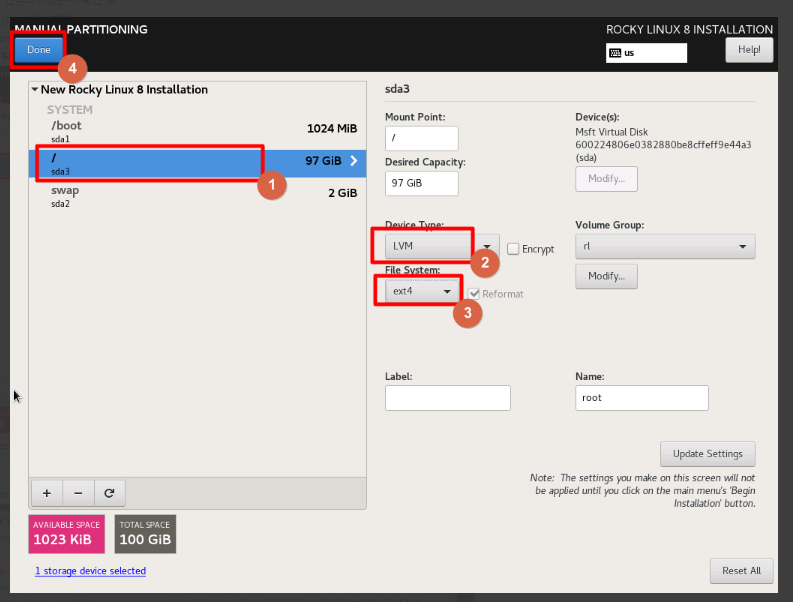Screen dimensions: 793x602
Task: Click the reload storage configuration icon
Action: point(109,493)
